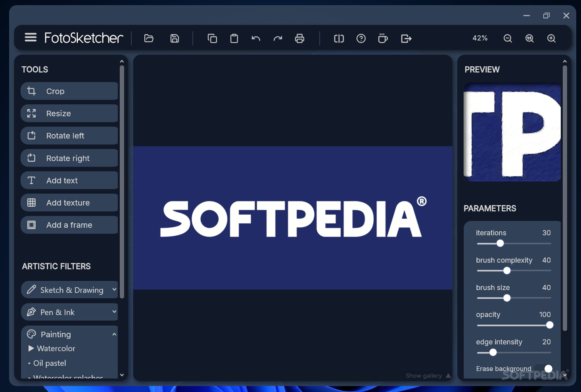Copy image to clipboard icon
The height and width of the screenshot is (392, 581).
(x=212, y=38)
